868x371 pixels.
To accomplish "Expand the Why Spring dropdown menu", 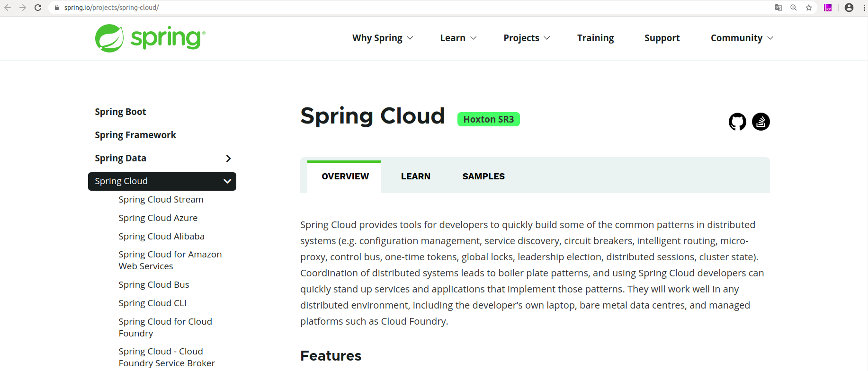I will click(x=383, y=38).
